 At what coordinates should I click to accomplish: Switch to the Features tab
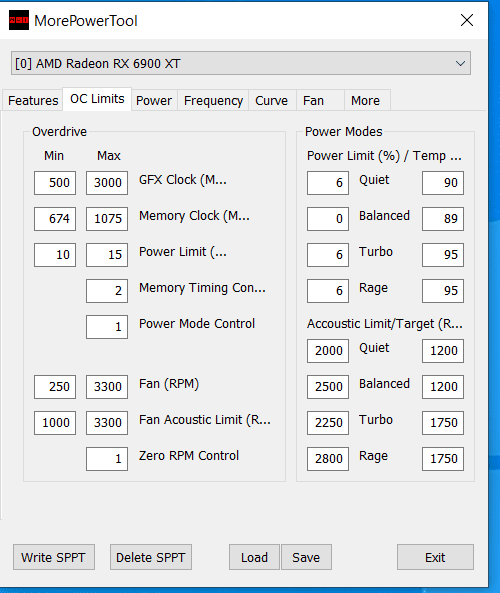point(33,101)
